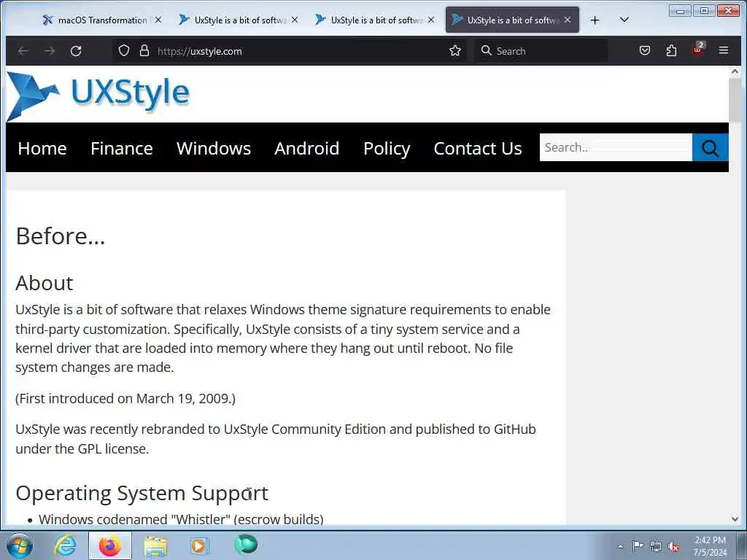Click the vertical scrollbar thumb
Viewport: 747px width, 560px height.
(735, 100)
